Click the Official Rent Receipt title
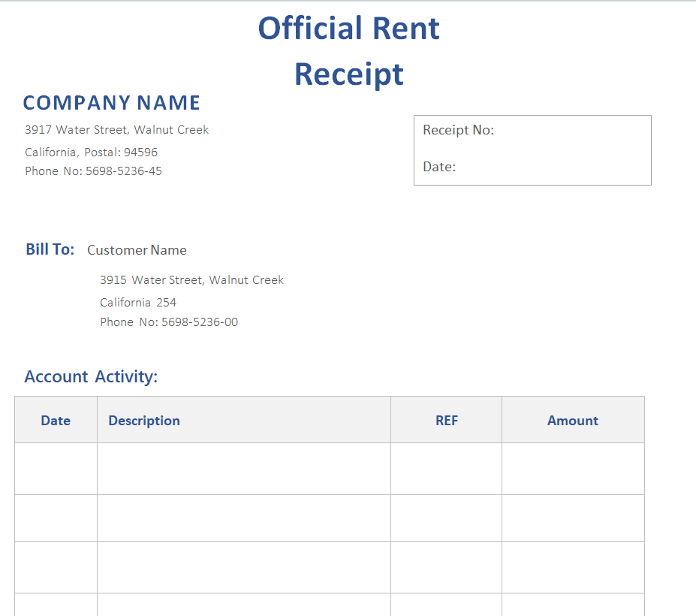The image size is (696, 616). 348,51
